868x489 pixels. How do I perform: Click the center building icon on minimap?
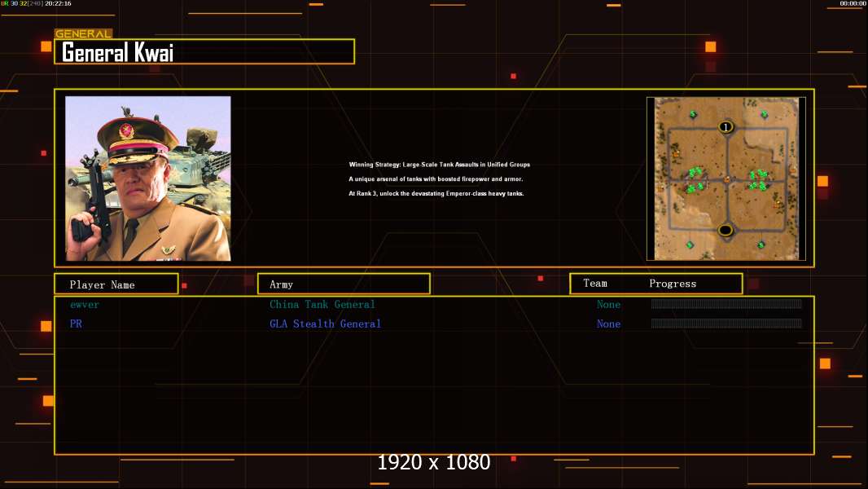click(x=726, y=179)
